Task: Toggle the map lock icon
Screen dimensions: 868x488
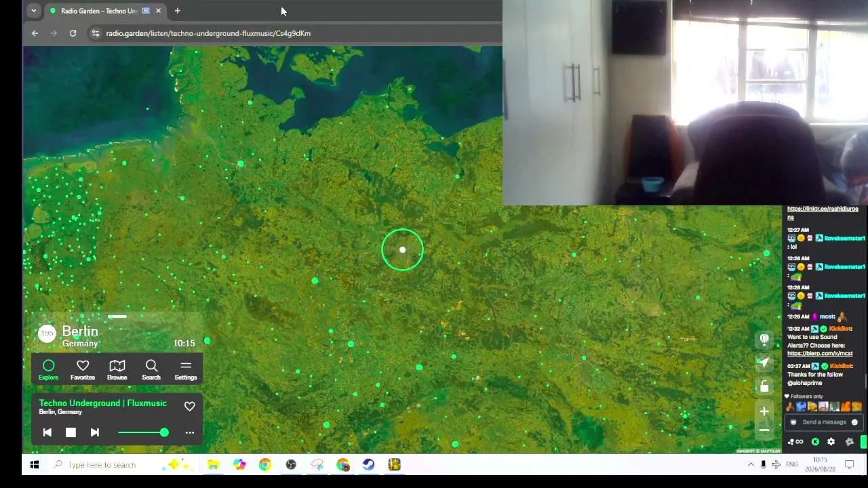Action: [x=764, y=386]
